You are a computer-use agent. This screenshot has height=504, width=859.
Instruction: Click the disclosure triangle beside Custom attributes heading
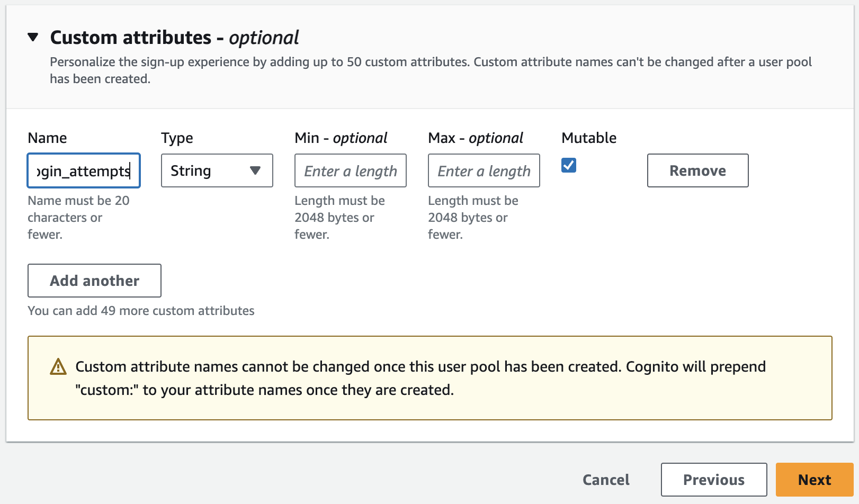(x=33, y=37)
